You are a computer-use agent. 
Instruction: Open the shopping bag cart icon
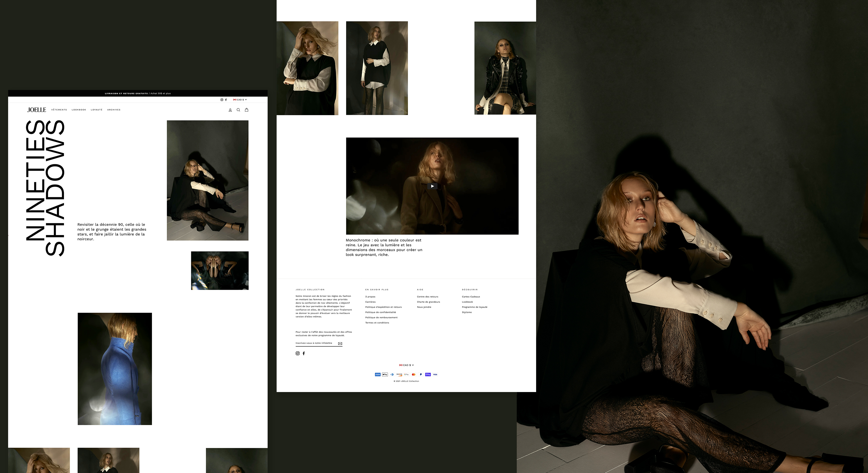[246, 110]
